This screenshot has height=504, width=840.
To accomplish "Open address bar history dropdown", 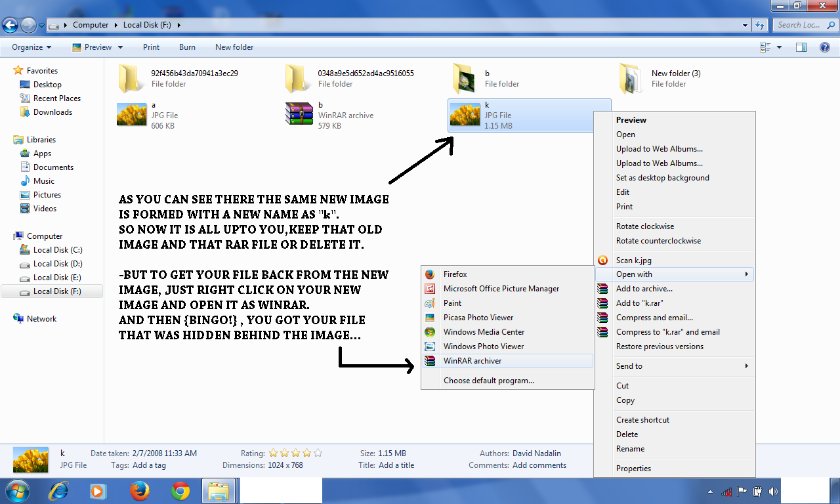I will (x=745, y=26).
